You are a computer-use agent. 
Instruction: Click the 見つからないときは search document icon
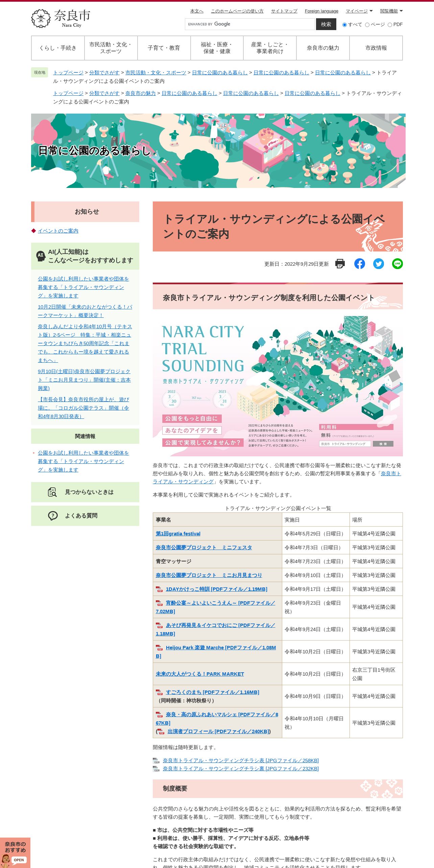52,492
